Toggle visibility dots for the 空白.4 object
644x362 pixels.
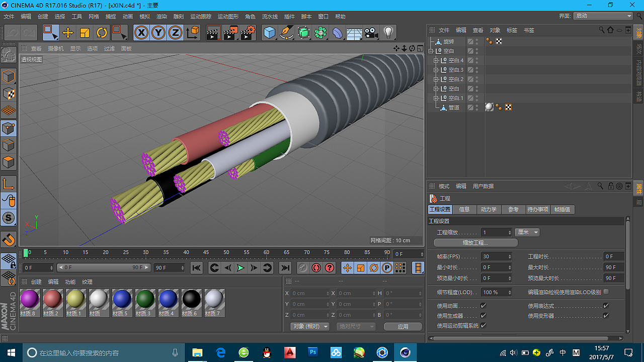tap(477, 60)
